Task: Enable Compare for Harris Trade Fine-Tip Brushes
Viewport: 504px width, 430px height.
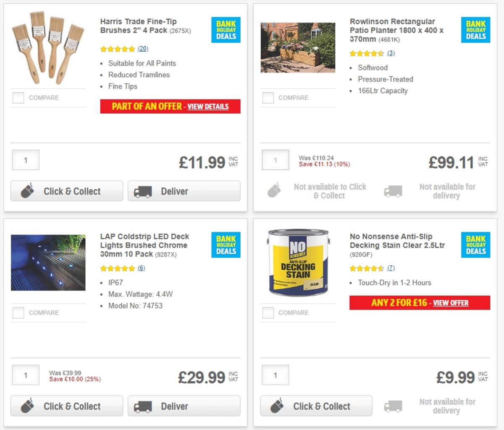Action: [x=18, y=98]
